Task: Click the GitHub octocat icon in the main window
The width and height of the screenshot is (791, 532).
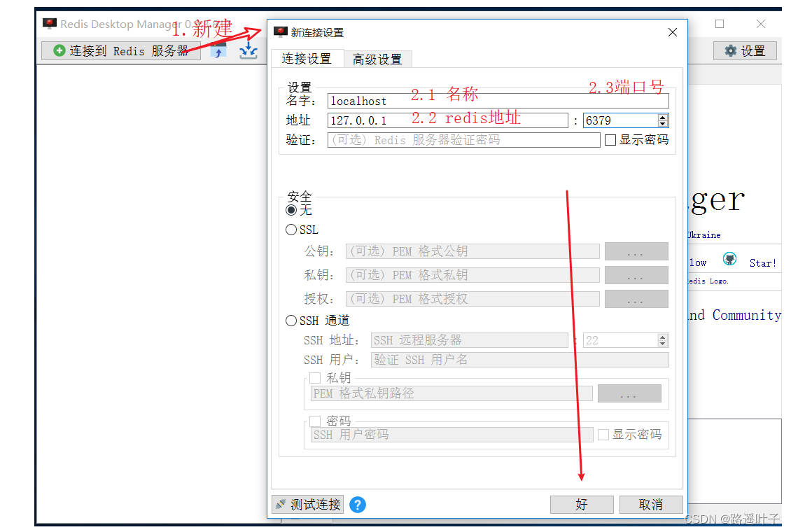Action: pos(729,259)
